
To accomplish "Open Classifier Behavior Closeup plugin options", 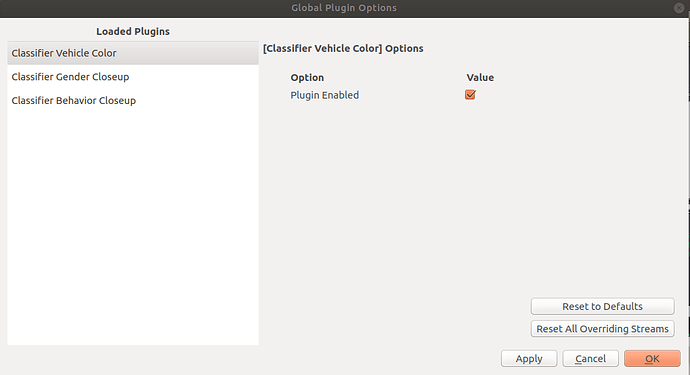I will tap(133, 101).
